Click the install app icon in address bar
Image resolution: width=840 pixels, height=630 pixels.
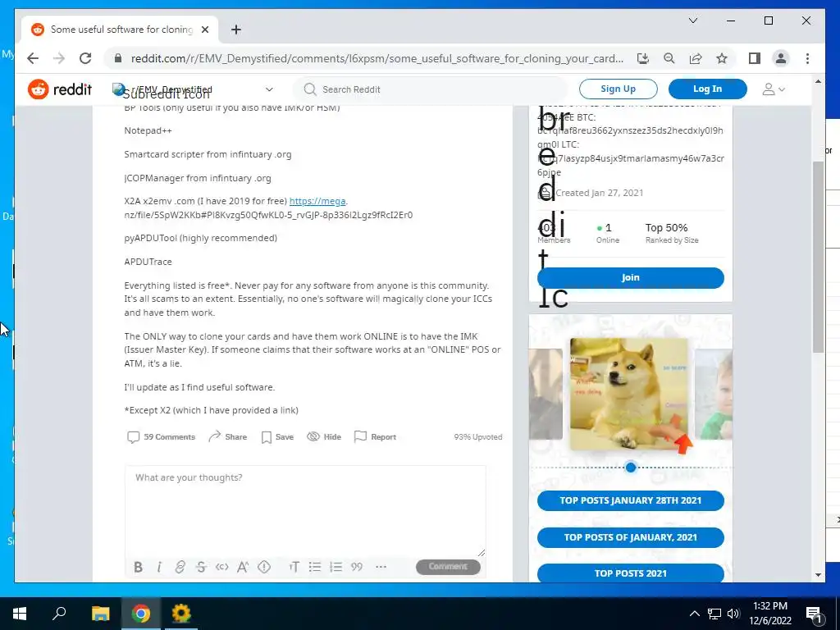[643, 58]
